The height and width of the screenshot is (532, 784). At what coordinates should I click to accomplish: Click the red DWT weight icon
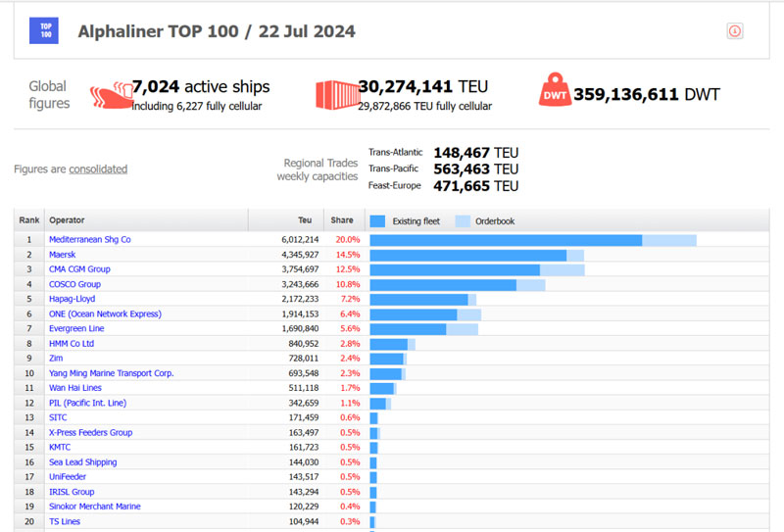[553, 94]
